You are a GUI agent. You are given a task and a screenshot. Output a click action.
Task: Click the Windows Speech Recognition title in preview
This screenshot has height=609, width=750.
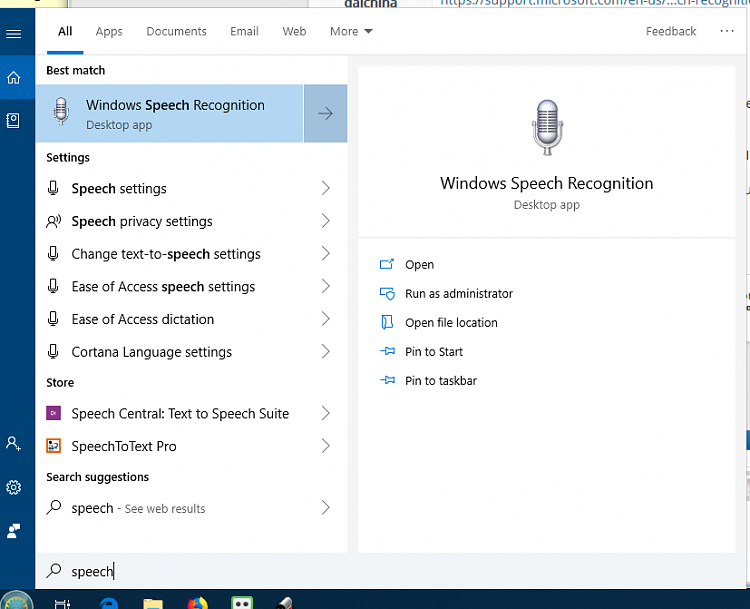[546, 183]
